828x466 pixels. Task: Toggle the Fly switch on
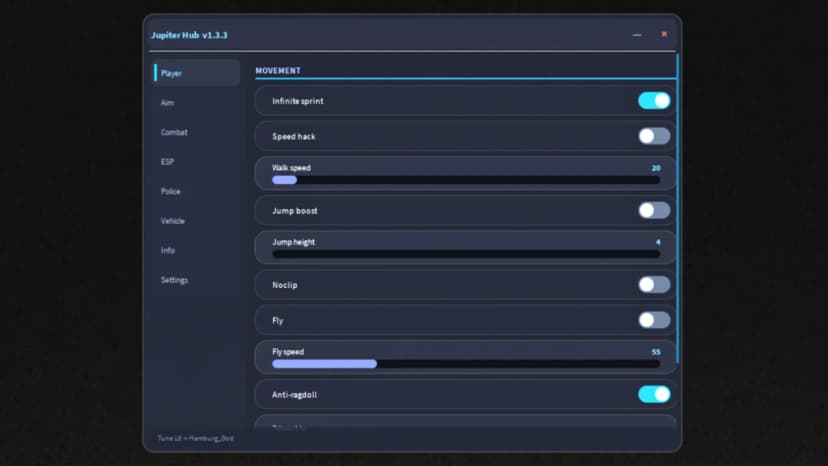(654, 320)
